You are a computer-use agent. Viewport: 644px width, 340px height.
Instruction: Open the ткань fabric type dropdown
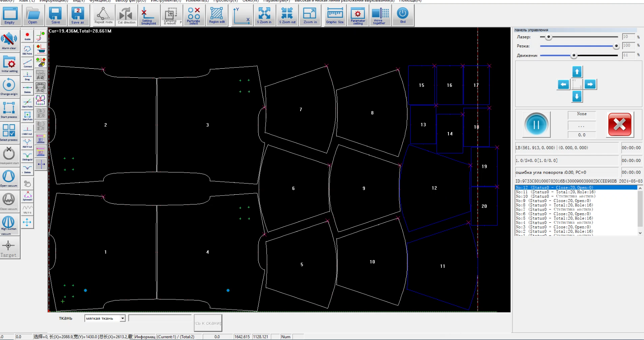tap(122, 319)
